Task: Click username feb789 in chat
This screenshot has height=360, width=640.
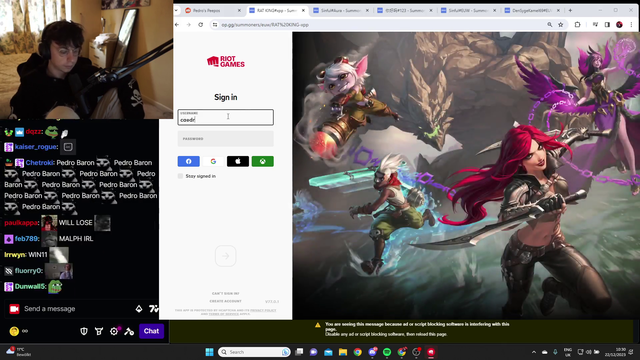Action: pyautogui.click(x=27, y=239)
